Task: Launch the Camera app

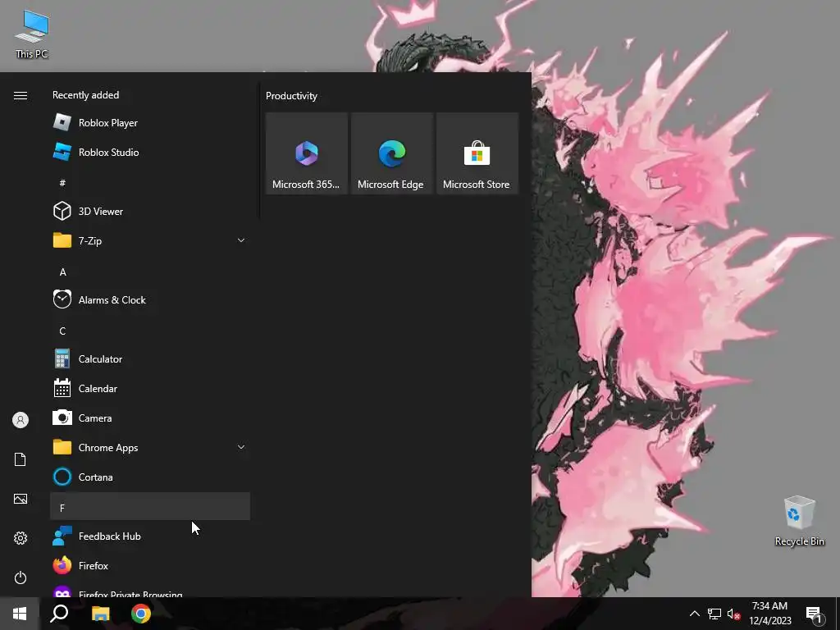Action: point(150,418)
